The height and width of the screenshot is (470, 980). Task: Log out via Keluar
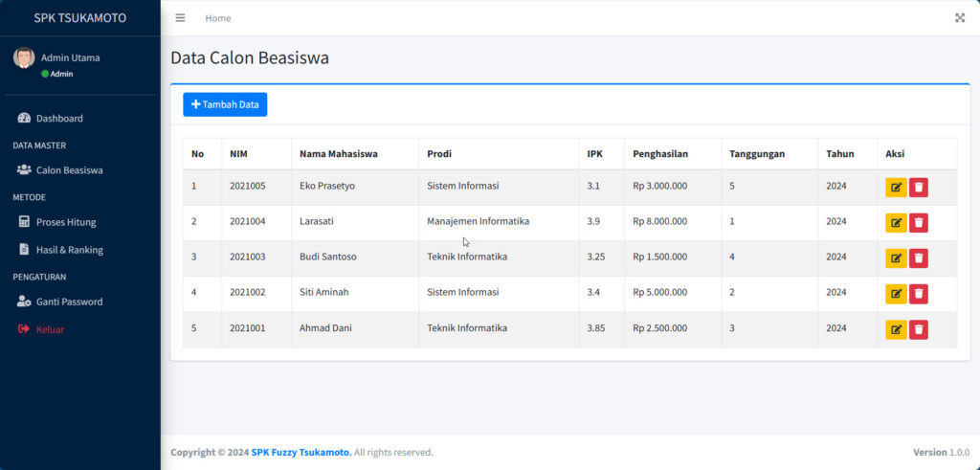(50, 329)
